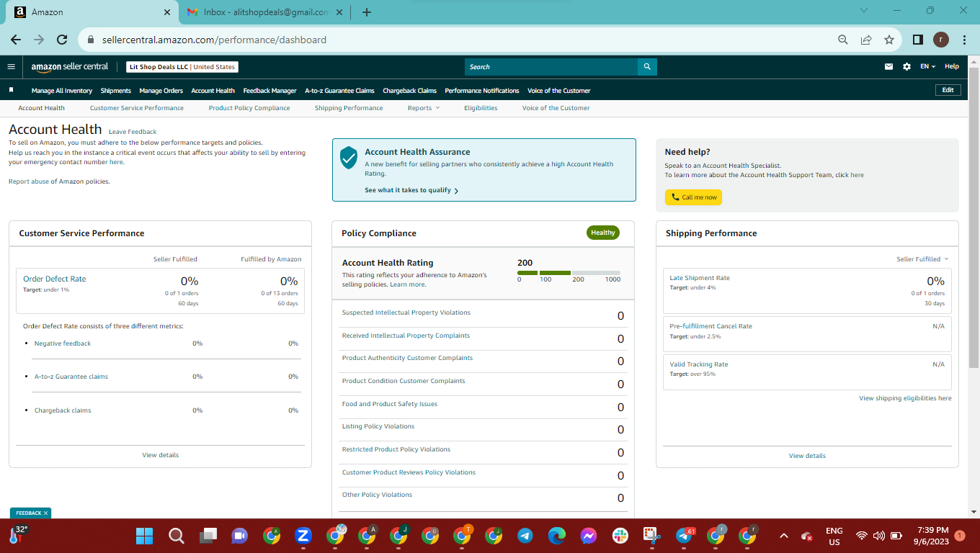The height and width of the screenshot is (553, 980).
Task: Click the browser Back arrow
Action: pos(16,40)
